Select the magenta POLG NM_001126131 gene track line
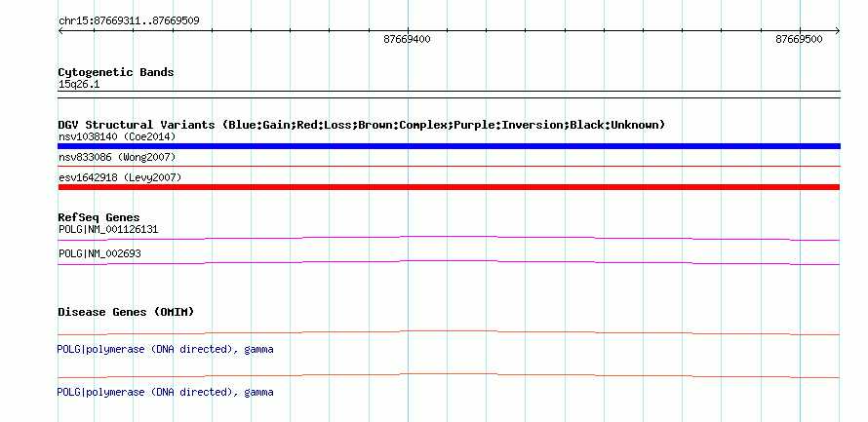Screen dimensions: 868x422 pyautogui.click(x=449, y=238)
